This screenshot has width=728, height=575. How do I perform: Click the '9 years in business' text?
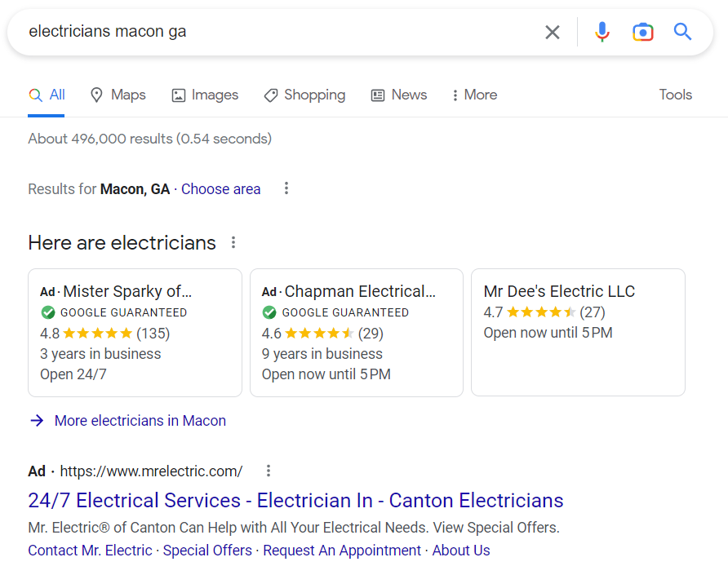coord(322,354)
